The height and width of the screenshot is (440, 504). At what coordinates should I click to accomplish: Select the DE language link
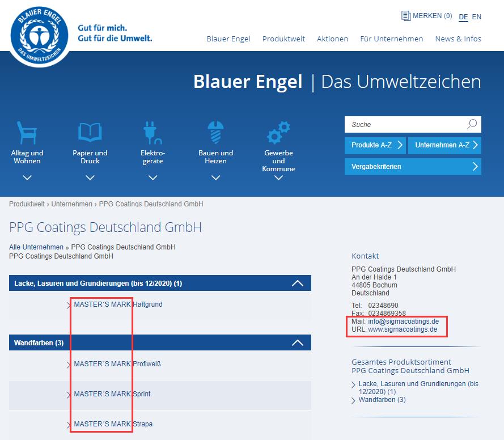[x=463, y=17]
